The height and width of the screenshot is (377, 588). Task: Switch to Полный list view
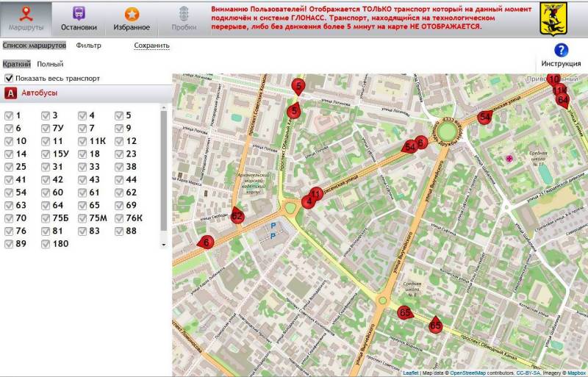(x=50, y=64)
